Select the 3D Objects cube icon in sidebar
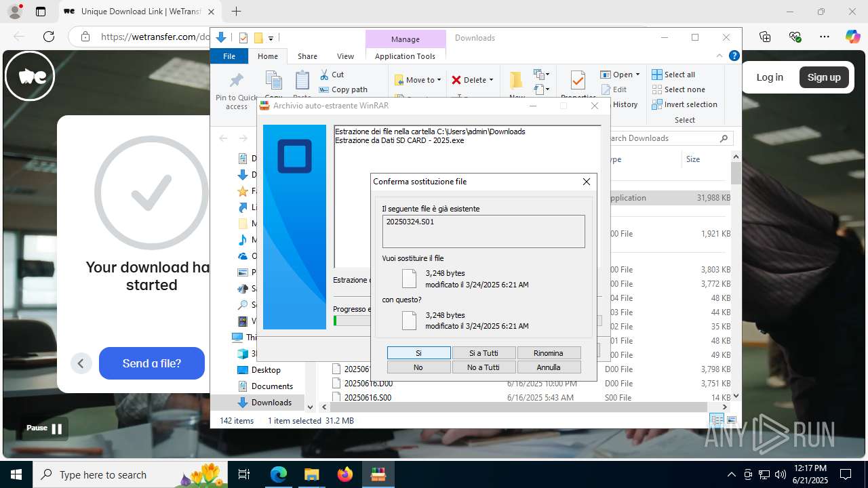Image resolution: width=868 pixels, height=488 pixels. 243,354
